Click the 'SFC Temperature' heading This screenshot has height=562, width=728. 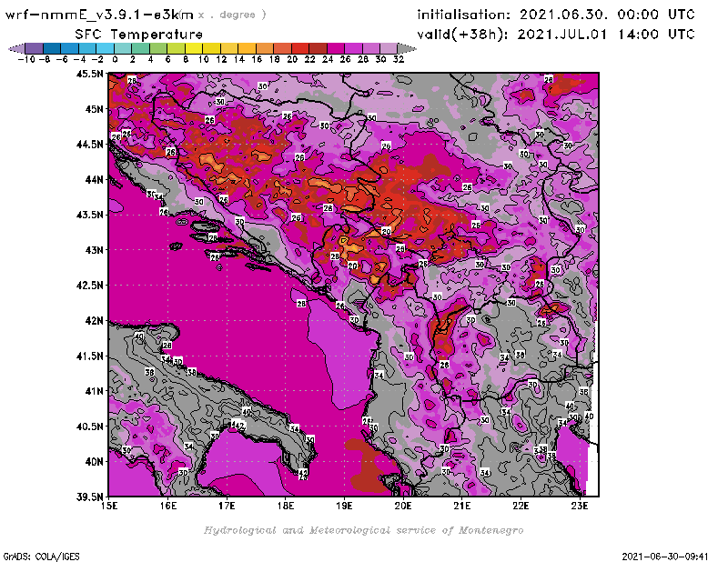[139, 35]
